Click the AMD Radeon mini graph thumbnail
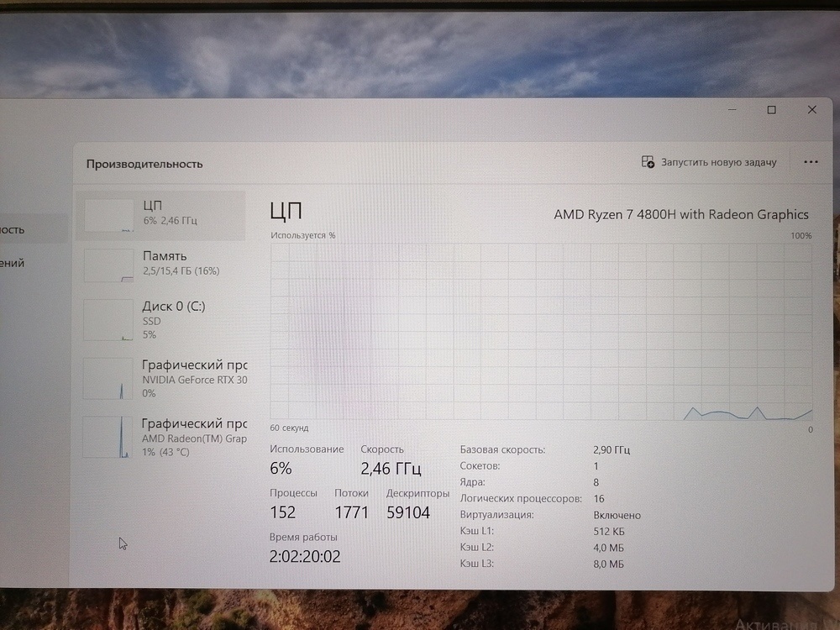This screenshot has width=840, height=630. tap(109, 437)
